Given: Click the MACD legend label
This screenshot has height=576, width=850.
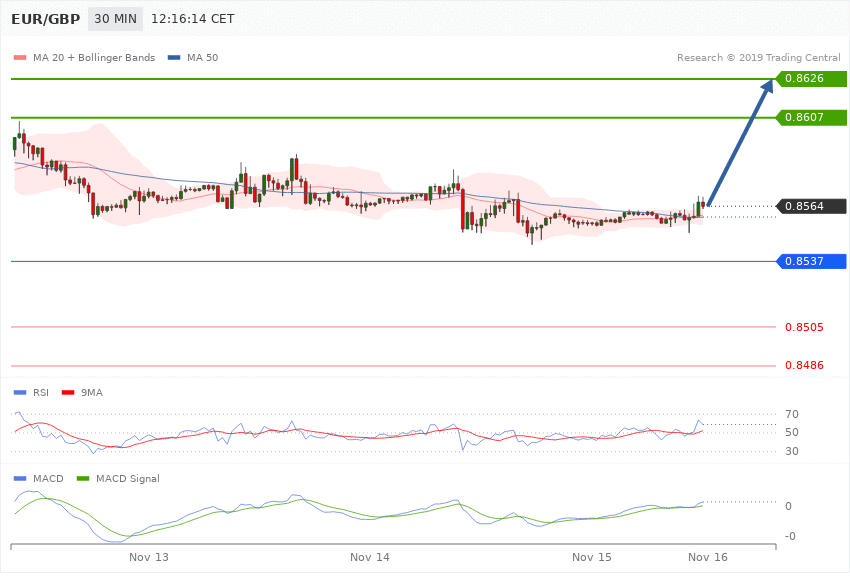Looking at the screenshot, I should point(48,479).
